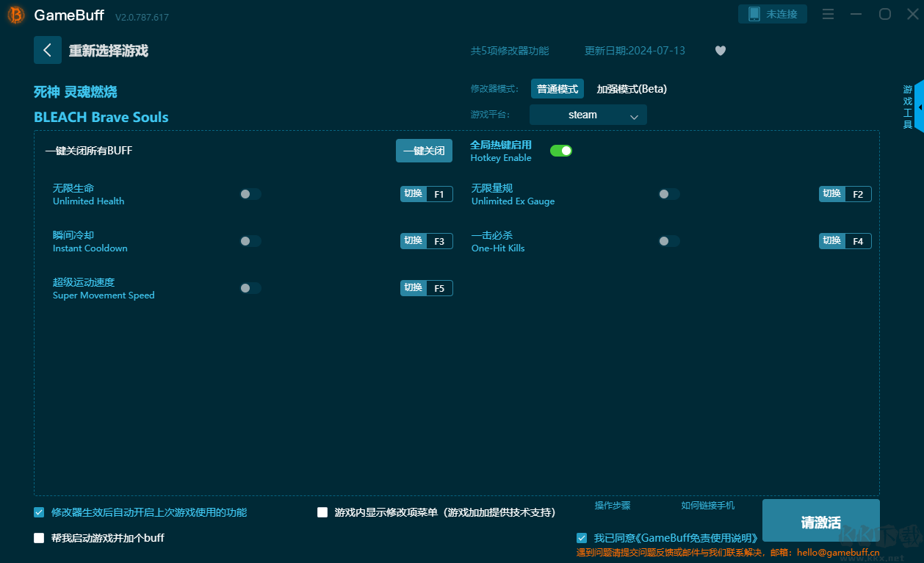The image size is (924, 563).
Task: Select 普通模式 trainer mode tab
Action: pos(557,89)
